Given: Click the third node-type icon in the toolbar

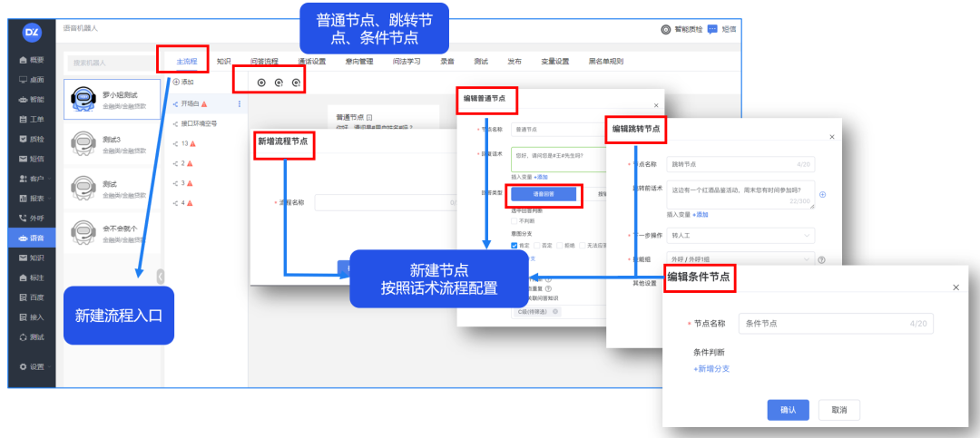Looking at the screenshot, I should point(295,83).
